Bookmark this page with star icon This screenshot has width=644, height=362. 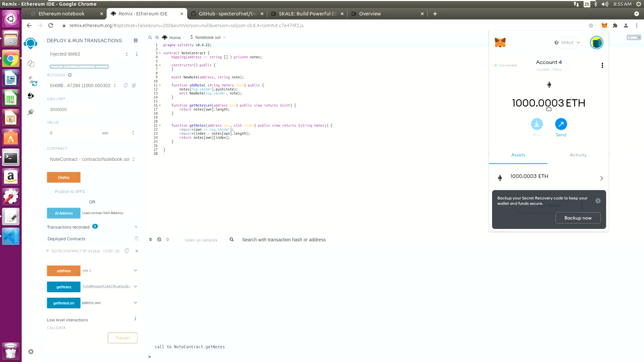[591, 25]
